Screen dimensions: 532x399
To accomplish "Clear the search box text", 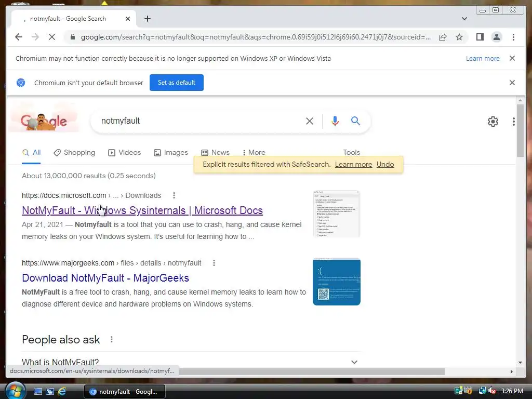I will coord(310,121).
